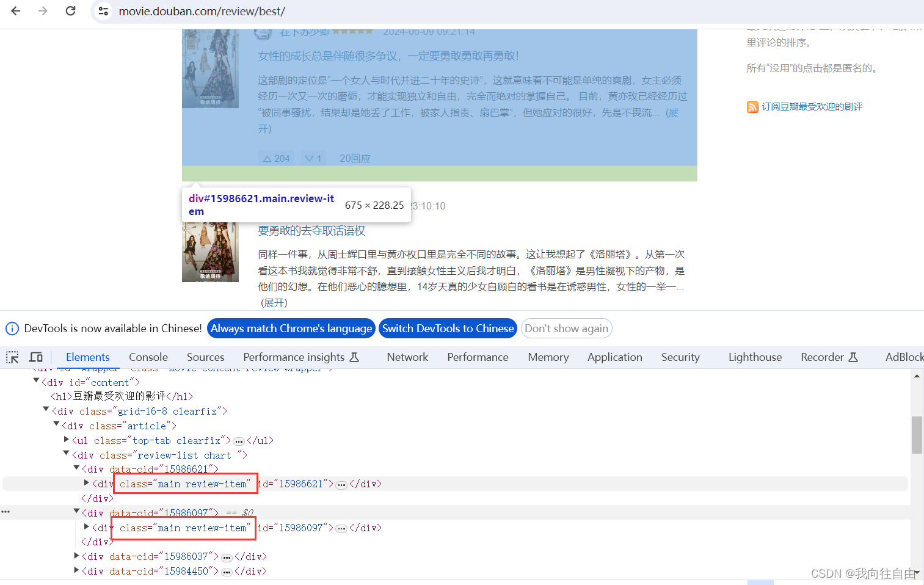Click ellipsis badge in id="15986621" row

click(341, 485)
